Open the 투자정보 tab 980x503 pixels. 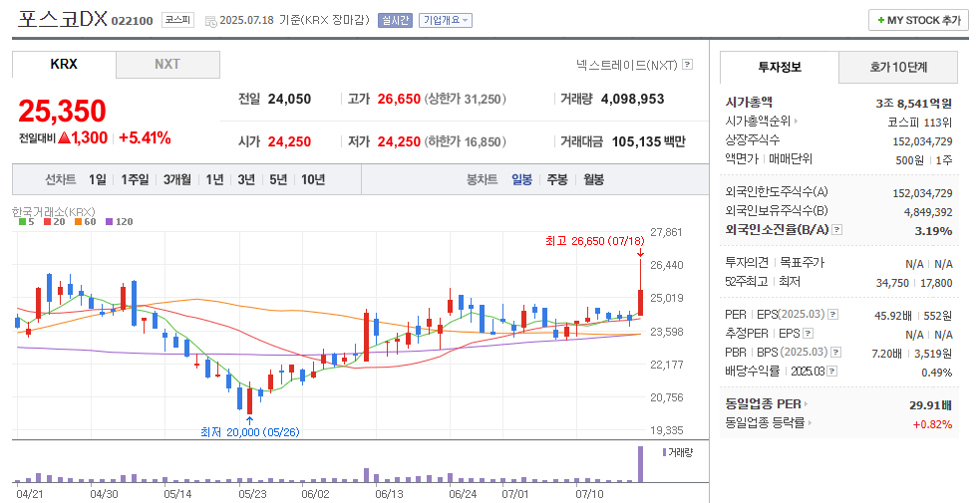[780, 67]
